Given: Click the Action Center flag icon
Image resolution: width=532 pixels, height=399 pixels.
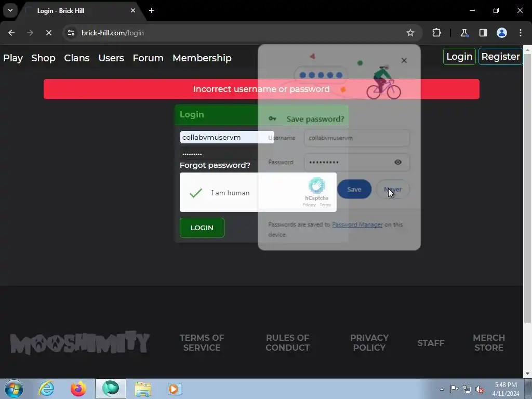Looking at the screenshot, I should pos(454,389).
